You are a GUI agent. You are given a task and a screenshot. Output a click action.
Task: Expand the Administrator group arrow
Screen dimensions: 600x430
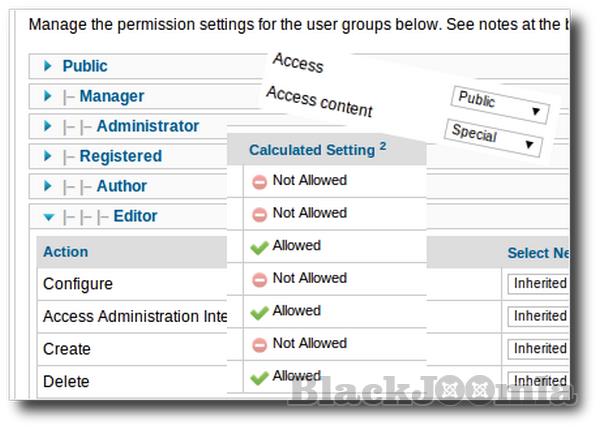click(47, 126)
